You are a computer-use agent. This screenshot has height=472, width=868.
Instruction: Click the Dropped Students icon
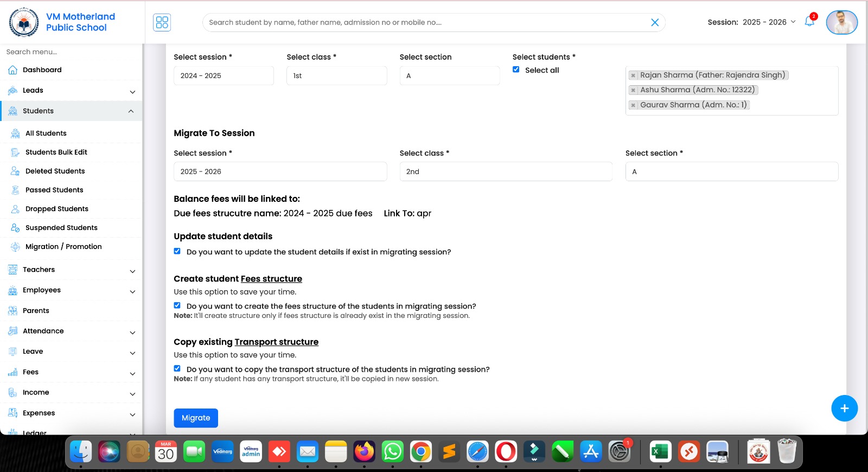(15, 209)
